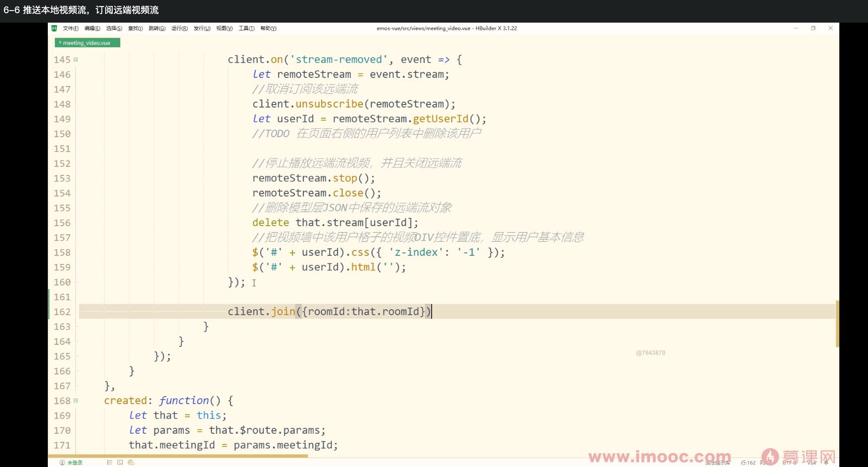Open the 视图(V) menu
Viewport: 868px width, 467px height.
pyautogui.click(x=224, y=28)
